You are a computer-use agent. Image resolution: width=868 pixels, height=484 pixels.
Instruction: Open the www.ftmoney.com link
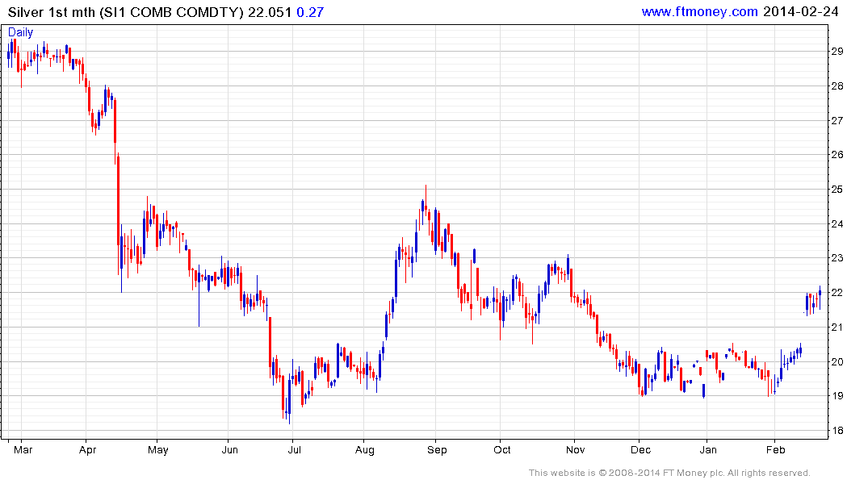click(x=699, y=11)
